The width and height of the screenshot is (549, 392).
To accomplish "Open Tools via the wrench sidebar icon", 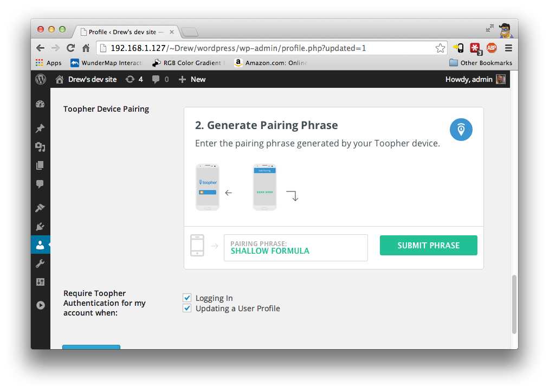I will (x=40, y=264).
